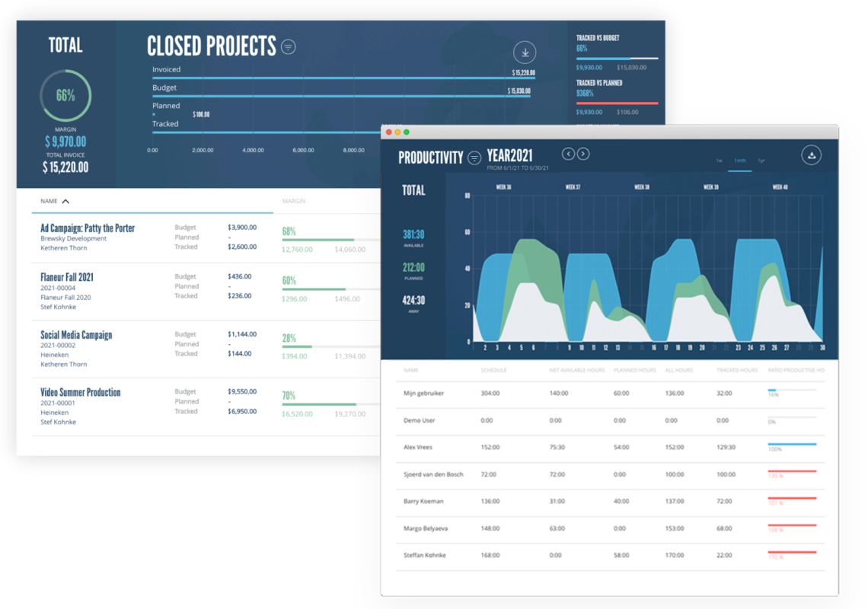This screenshot has width=868, height=609.
Task: Select the Sjoerd van den Bosch row
Action: coord(610,475)
